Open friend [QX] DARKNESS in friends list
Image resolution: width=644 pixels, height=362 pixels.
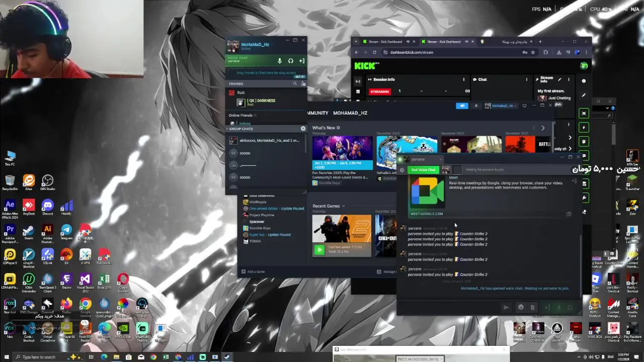(261, 102)
